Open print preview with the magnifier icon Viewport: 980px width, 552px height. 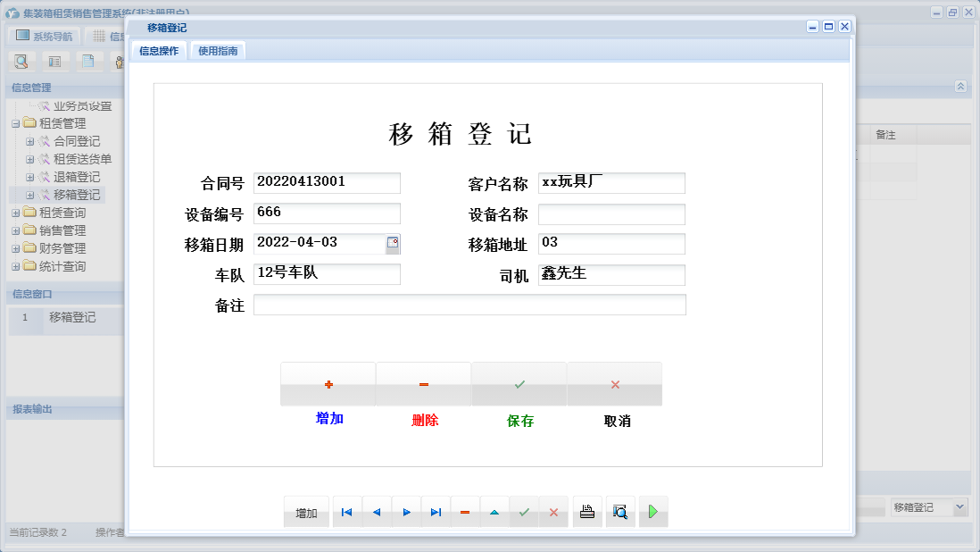point(619,511)
